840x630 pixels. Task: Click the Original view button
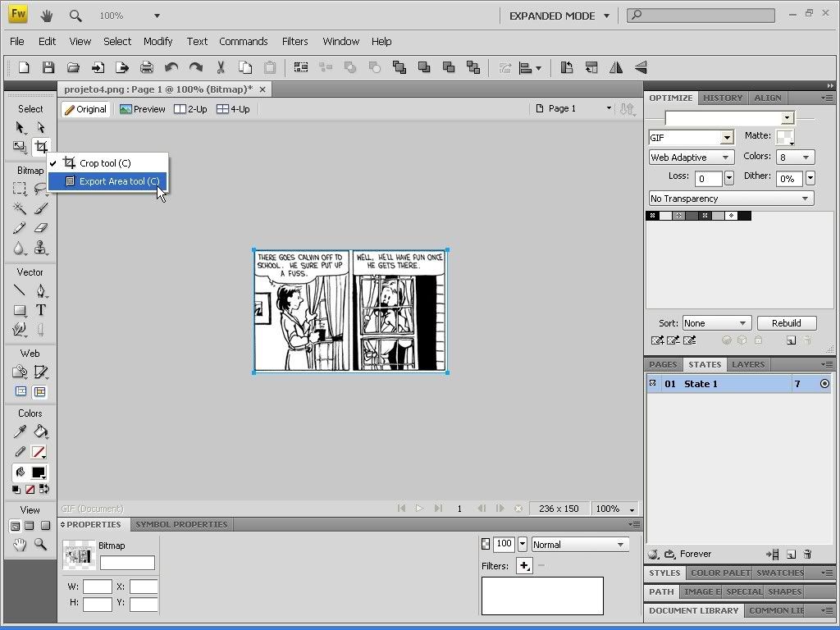tap(85, 109)
